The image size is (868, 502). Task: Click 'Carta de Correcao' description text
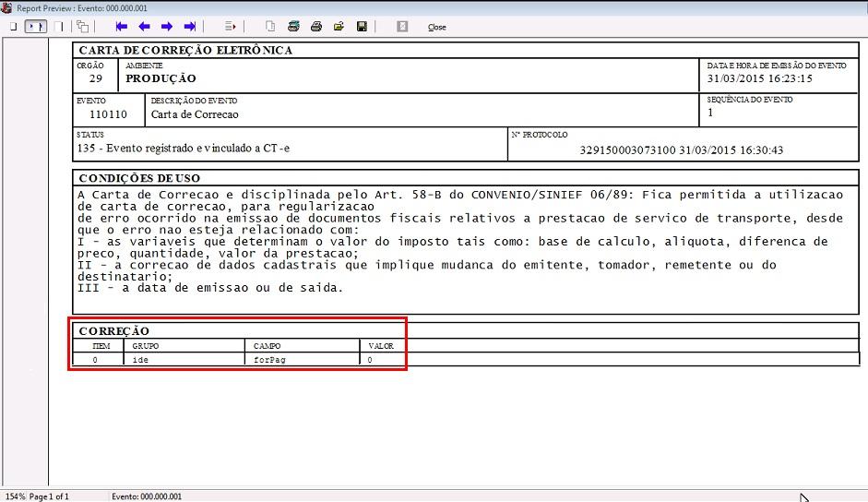point(195,114)
